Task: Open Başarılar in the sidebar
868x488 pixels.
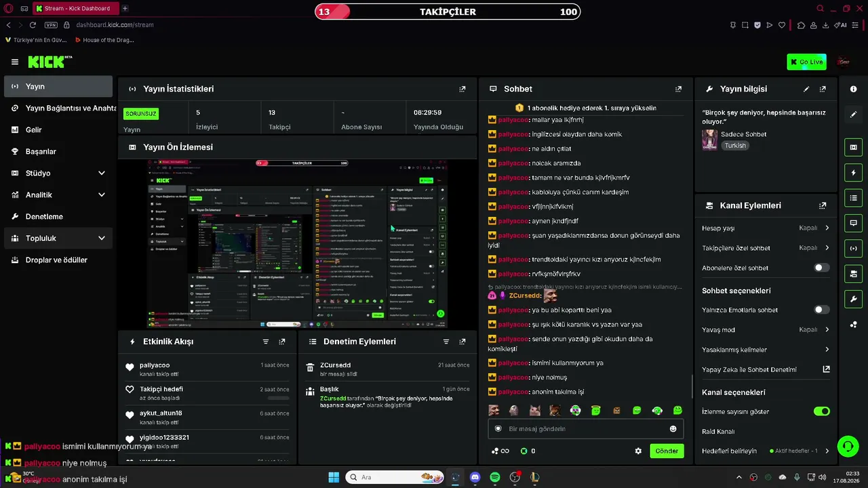Action: pyautogui.click(x=58, y=151)
